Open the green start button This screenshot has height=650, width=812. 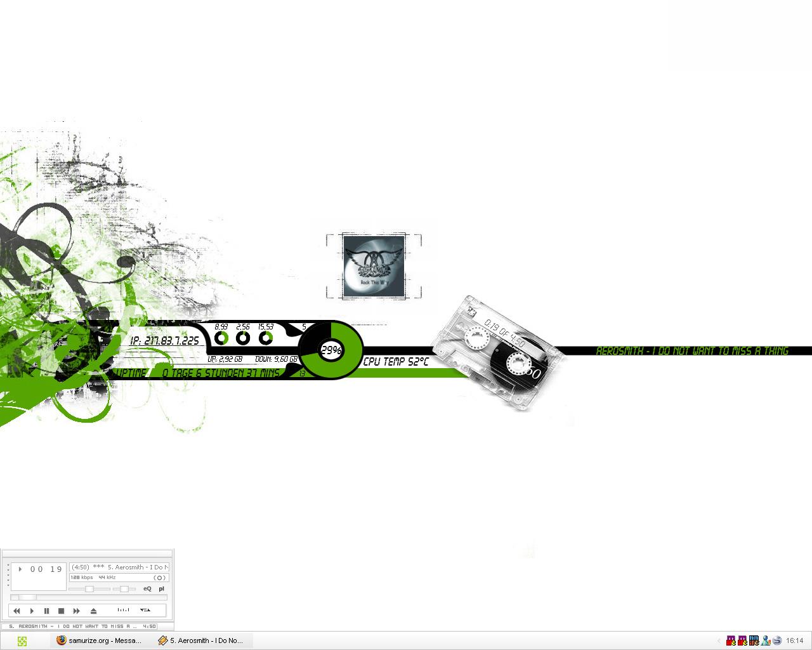22,641
